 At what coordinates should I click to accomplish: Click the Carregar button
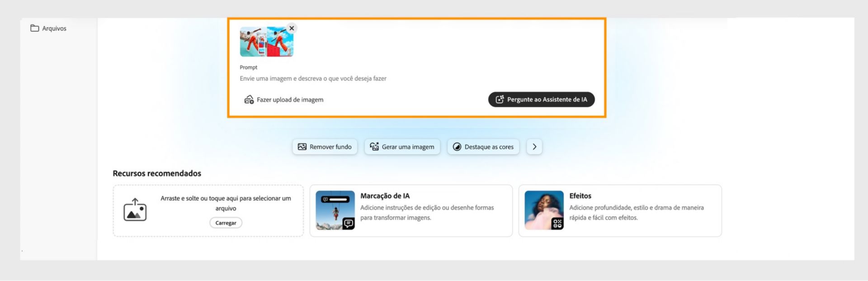[226, 223]
